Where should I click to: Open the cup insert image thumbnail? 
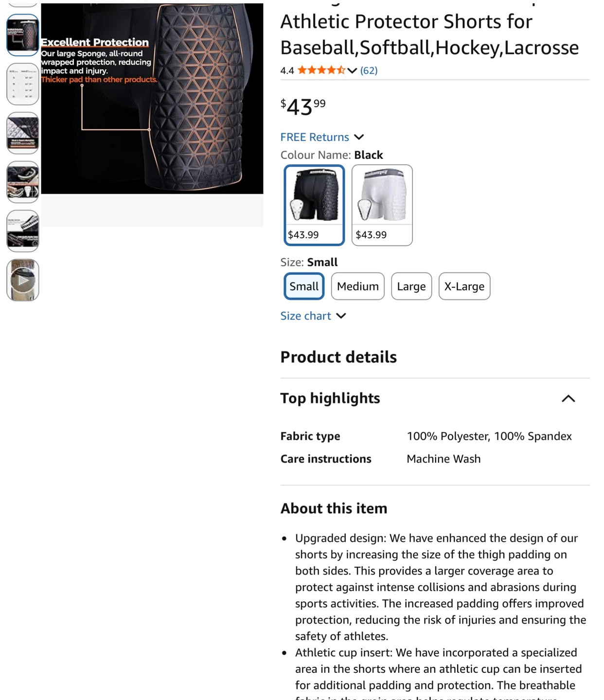[x=23, y=182]
